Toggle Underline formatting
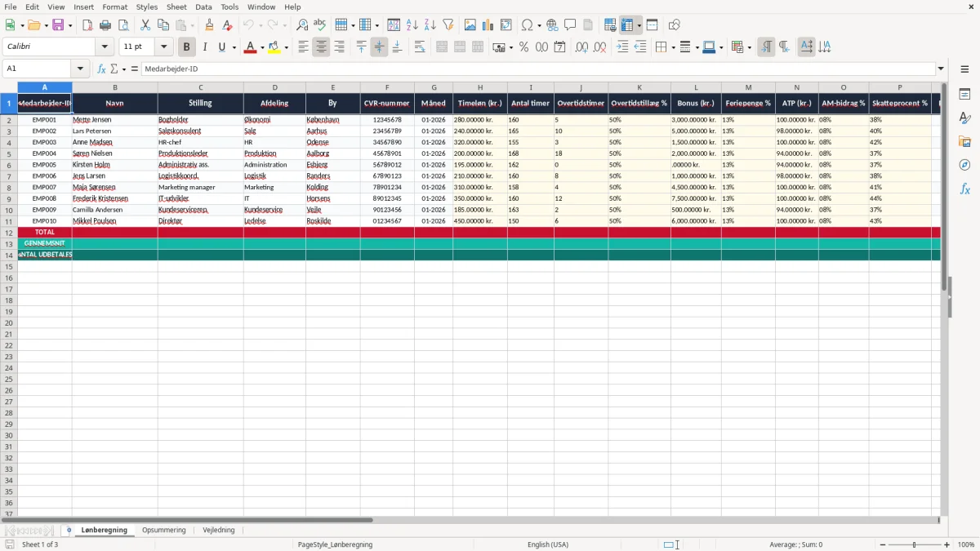Viewport: 980px width, 551px height. coord(221,47)
